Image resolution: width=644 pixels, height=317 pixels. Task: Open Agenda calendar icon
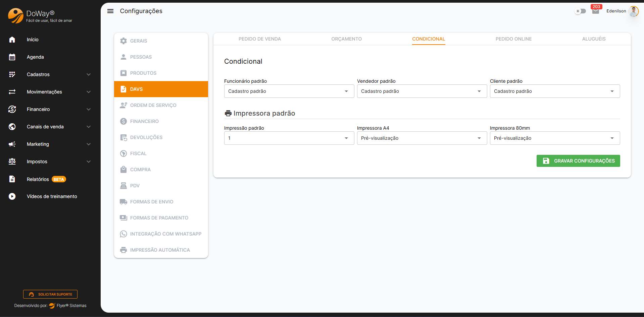coord(12,57)
